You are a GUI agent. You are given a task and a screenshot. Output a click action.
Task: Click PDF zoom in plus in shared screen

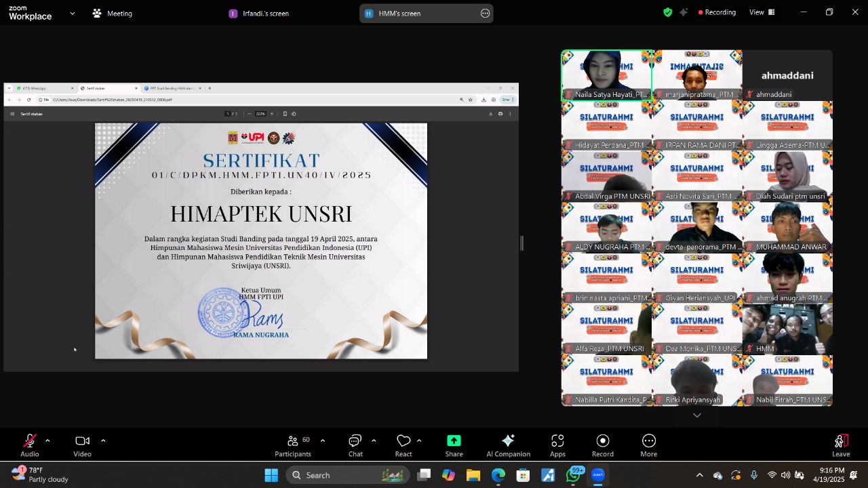272,114
